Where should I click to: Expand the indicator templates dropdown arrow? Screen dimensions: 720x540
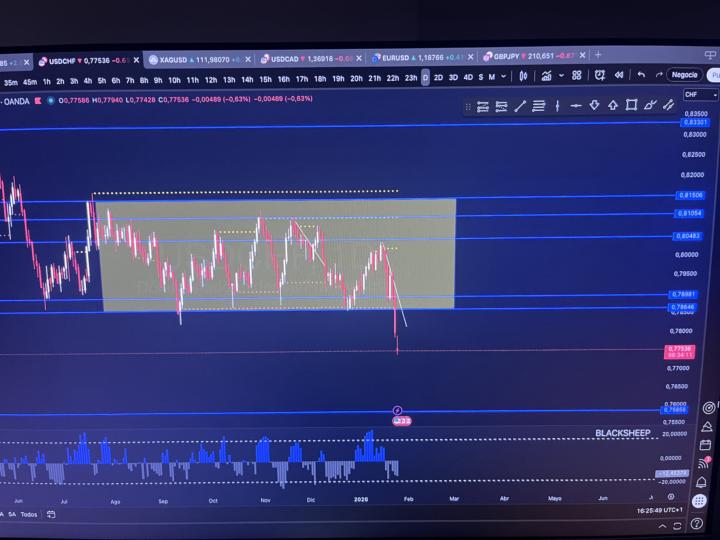pyautogui.click(x=561, y=76)
